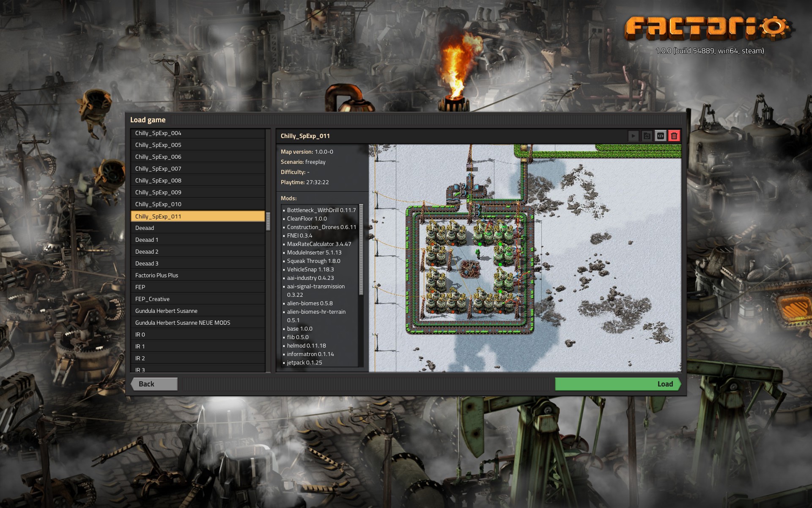The height and width of the screenshot is (508, 812).
Task: Select the Gundula Herbert Susanne save
Action: coord(198,311)
